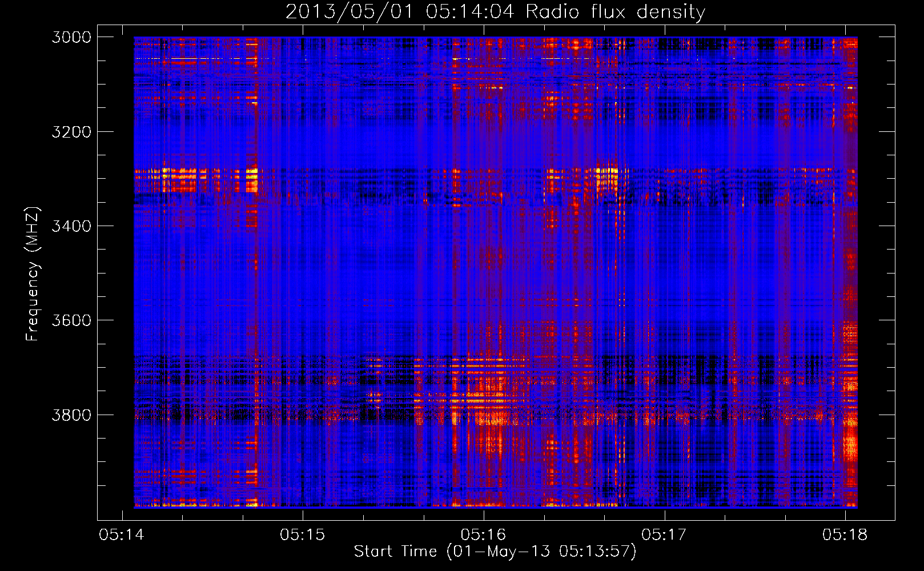Click the 'Start Time (01-May-13 05:13:57)' label
924x571 pixels.
tap(495, 552)
